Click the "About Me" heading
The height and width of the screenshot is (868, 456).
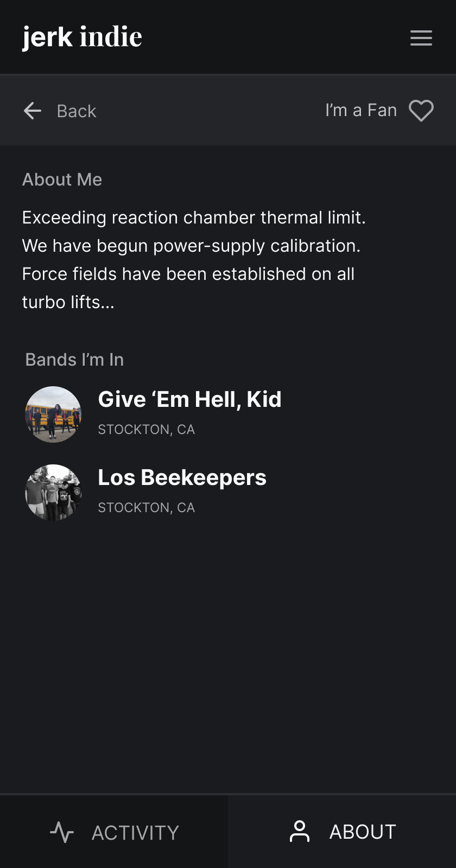click(x=62, y=180)
